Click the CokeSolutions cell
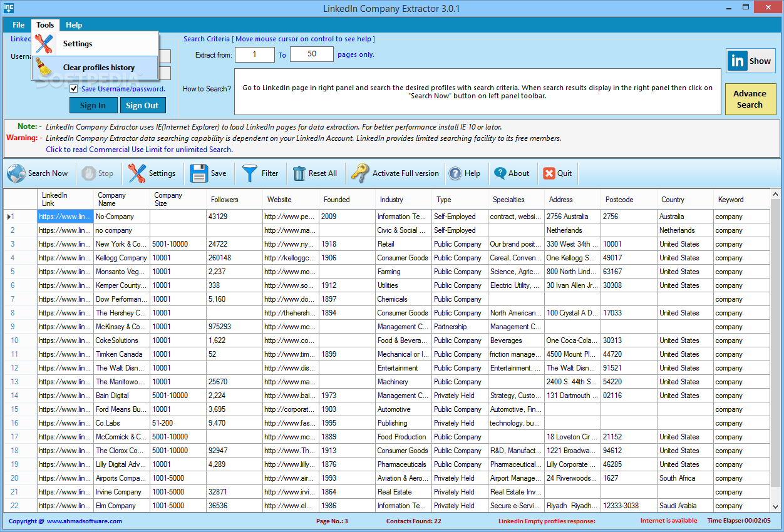 pyautogui.click(x=121, y=340)
